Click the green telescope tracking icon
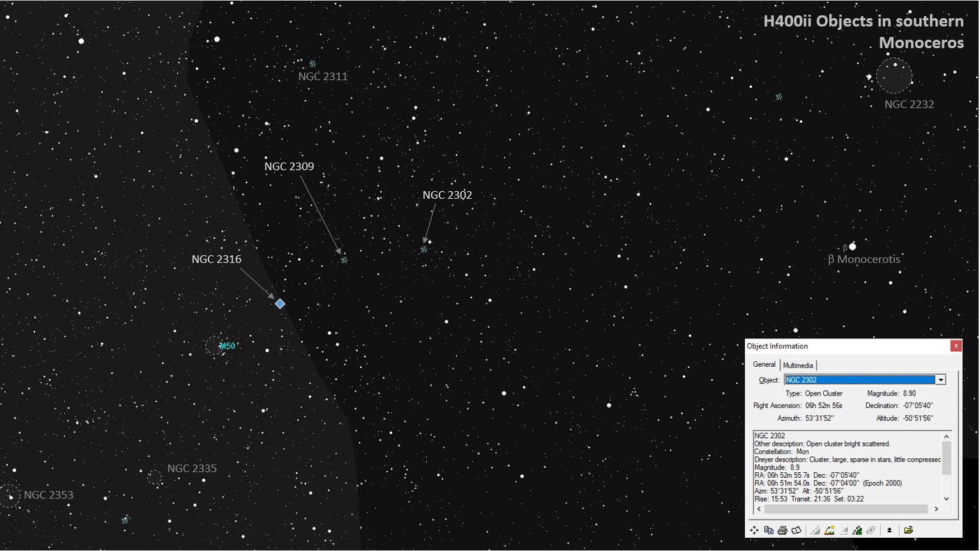Screen dimensions: 980x551 [857, 530]
